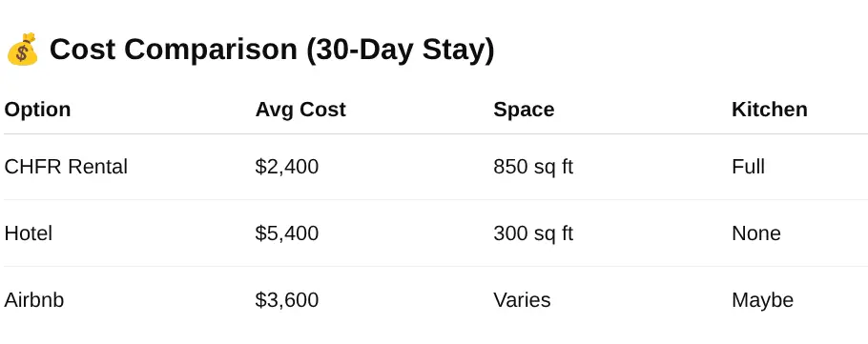868x344 pixels.
Task: Click the $3,600 cost cell
Action: pyautogui.click(x=287, y=300)
